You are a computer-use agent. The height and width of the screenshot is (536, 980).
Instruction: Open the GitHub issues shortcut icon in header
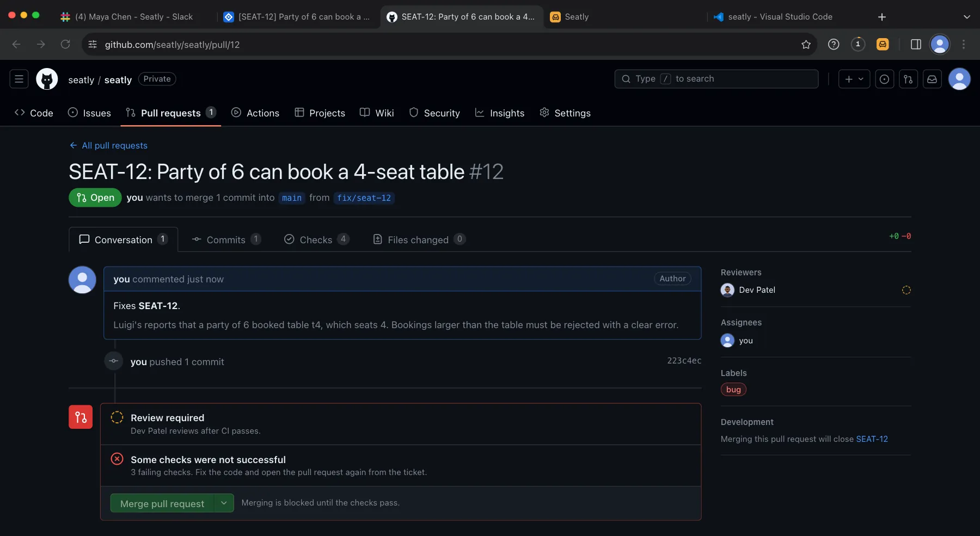885,79
